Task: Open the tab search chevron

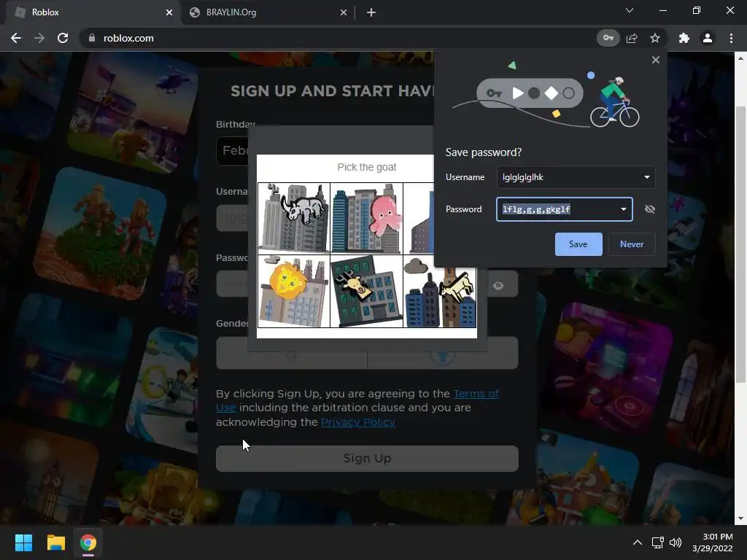Action: (630, 10)
